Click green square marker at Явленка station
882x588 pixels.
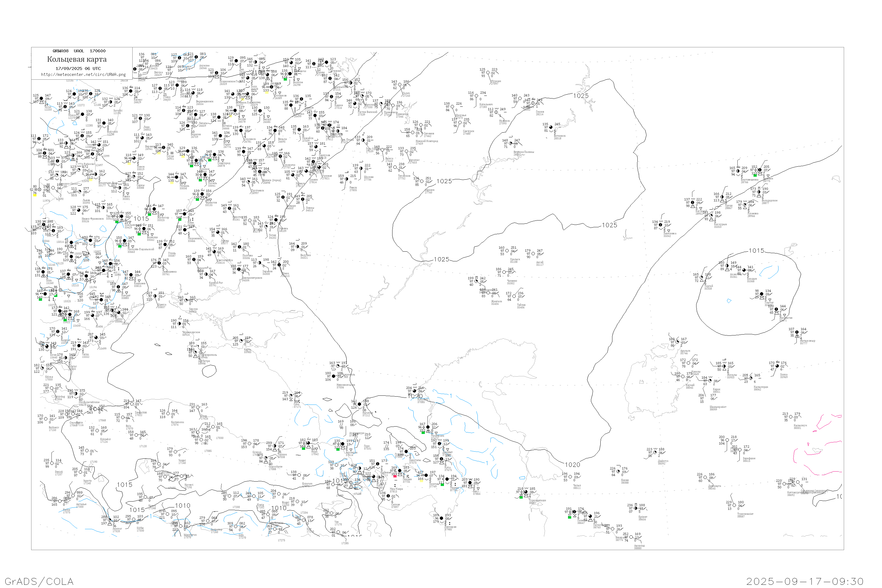coord(755,175)
